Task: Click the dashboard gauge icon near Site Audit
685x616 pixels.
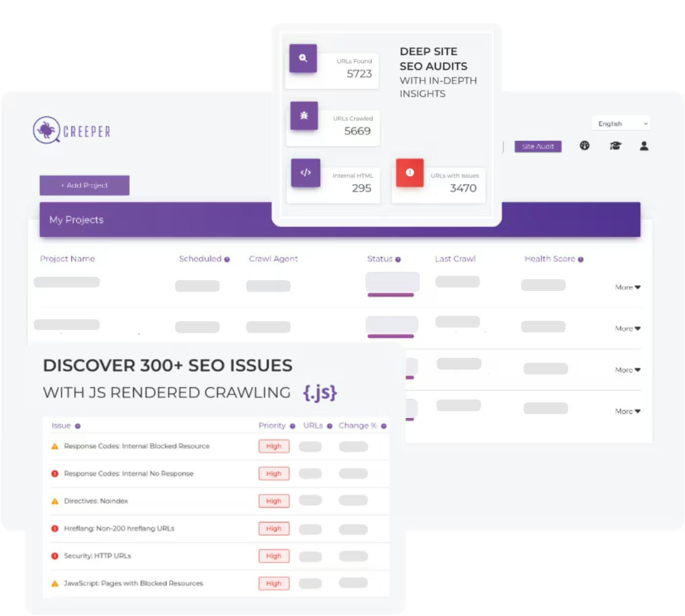Action: click(585, 146)
